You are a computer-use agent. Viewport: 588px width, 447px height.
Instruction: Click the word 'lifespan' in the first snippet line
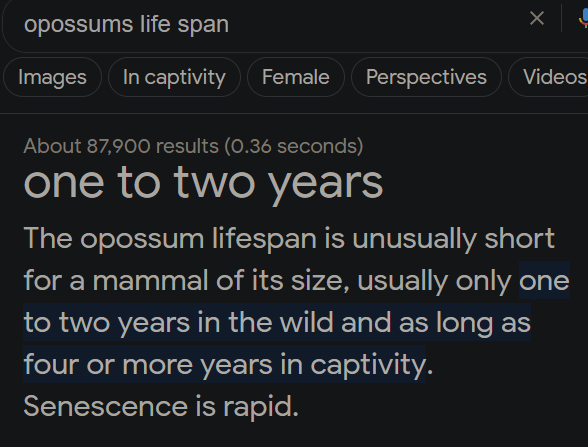click(264, 239)
